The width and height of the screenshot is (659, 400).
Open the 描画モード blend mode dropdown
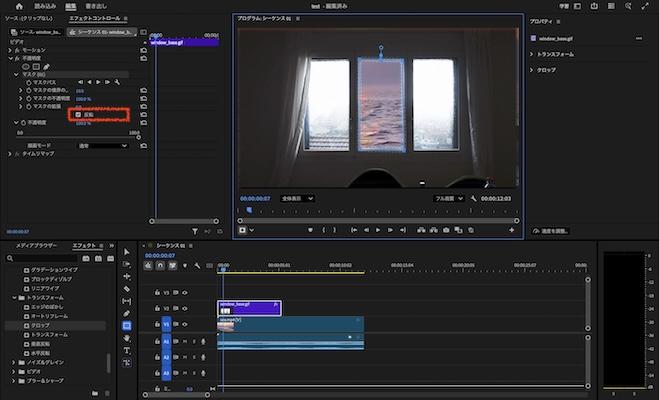(x=102, y=145)
